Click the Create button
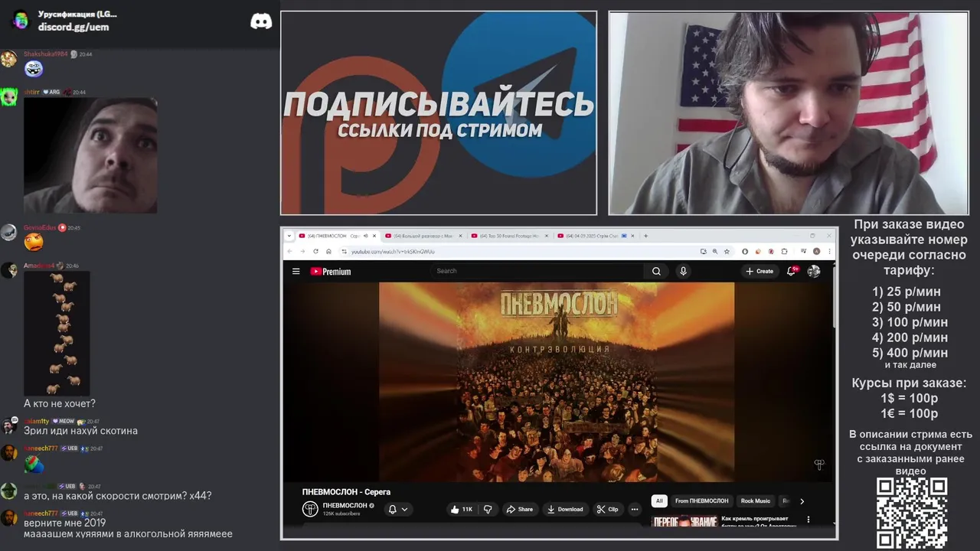The height and width of the screenshot is (551, 980). [759, 271]
